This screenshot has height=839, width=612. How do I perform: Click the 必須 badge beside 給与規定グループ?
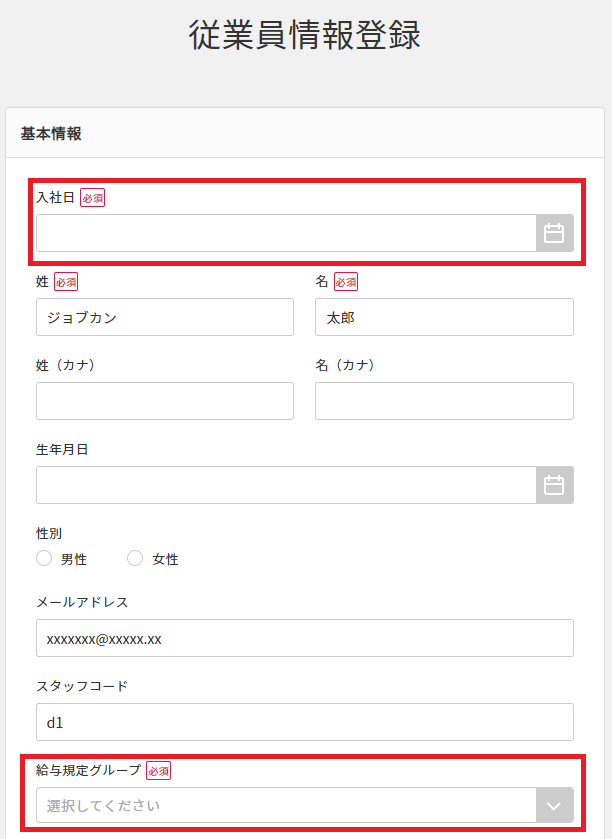pyautogui.click(x=159, y=770)
